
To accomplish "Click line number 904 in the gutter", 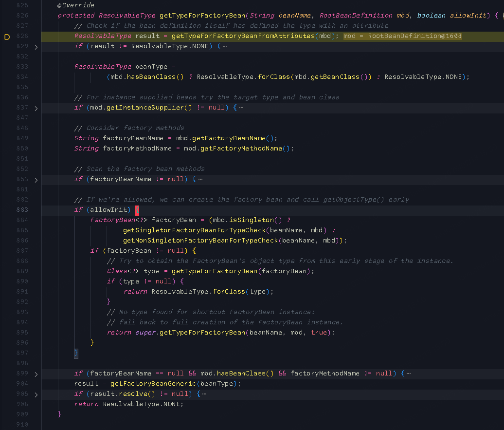I will (x=22, y=384).
